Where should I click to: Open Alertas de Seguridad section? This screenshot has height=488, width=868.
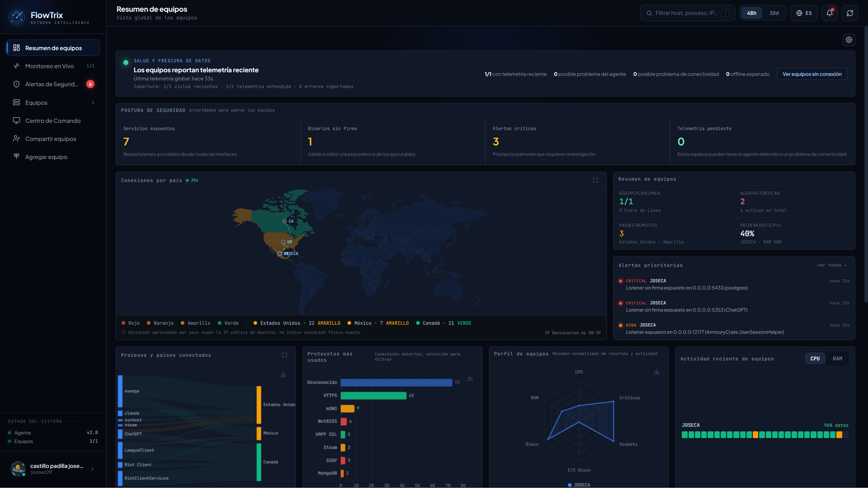[53, 84]
